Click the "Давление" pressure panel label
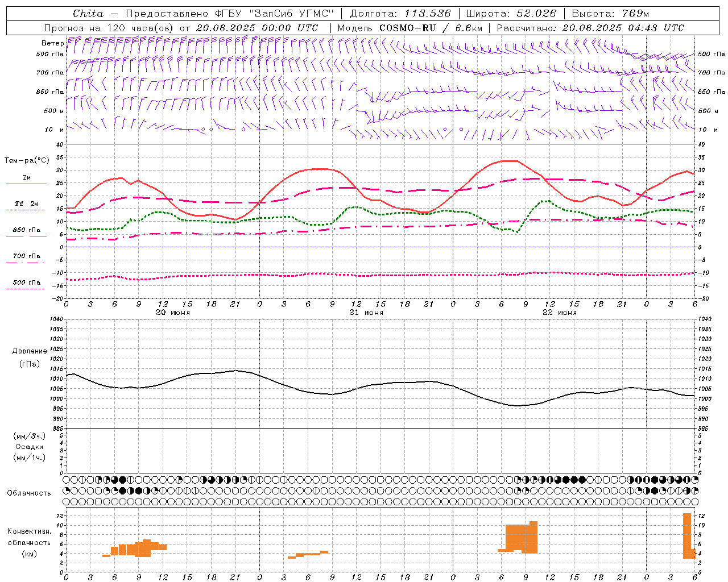 point(30,351)
